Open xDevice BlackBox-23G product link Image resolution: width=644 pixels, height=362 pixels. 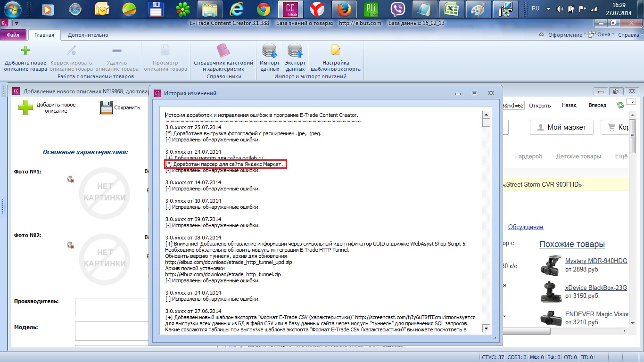click(596, 288)
